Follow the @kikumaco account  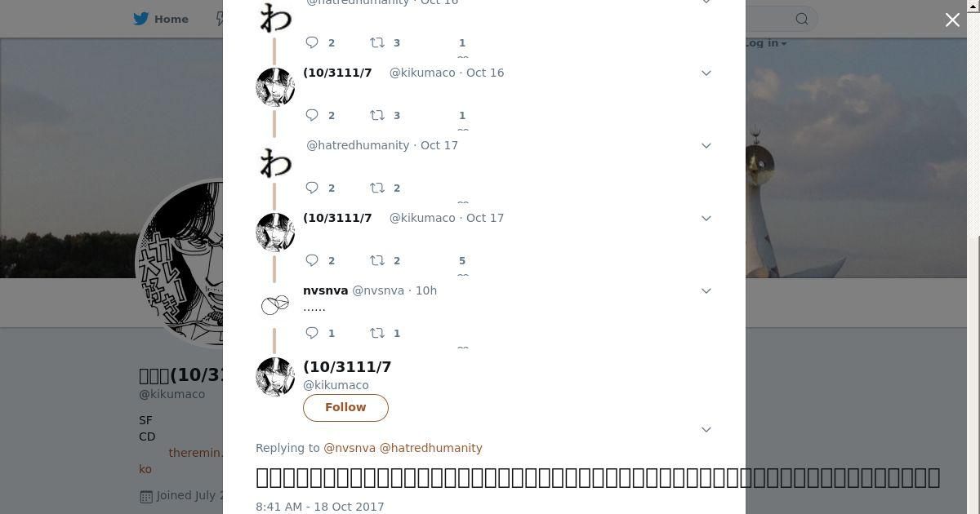tap(345, 407)
